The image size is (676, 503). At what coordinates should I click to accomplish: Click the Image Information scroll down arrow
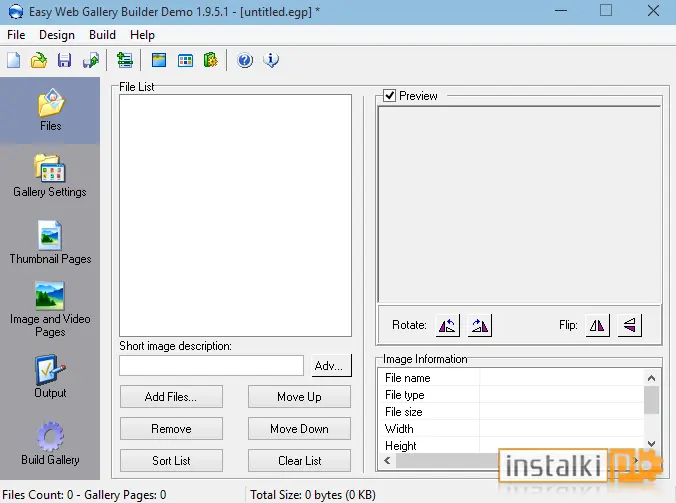pos(651,444)
